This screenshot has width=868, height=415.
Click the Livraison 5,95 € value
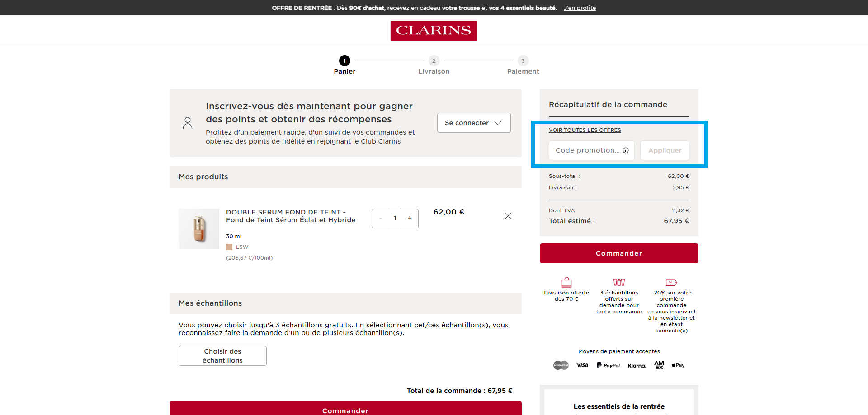pyautogui.click(x=680, y=187)
